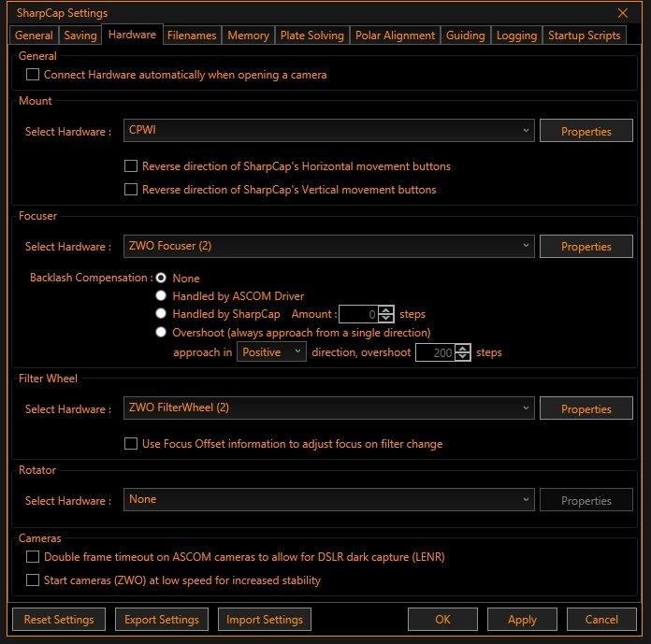Enable Start cameras (ZWO) at low speed
This screenshot has height=644, width=651.
(x=34, y=580)
